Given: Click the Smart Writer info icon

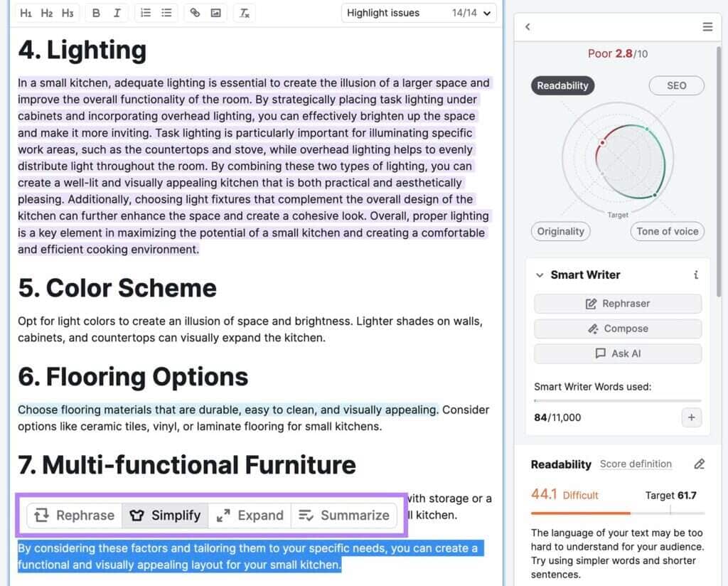Looking at the screenshot, I should pyautogui.click(x=695, y=275).
